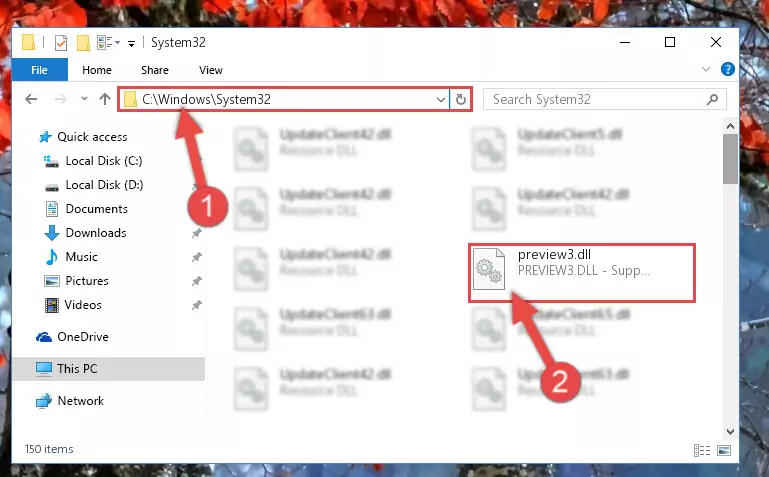Click the New Folder quick access toolbar icon
The width and height of the screenshot is (769, 477).
click(x=83, y=43)
